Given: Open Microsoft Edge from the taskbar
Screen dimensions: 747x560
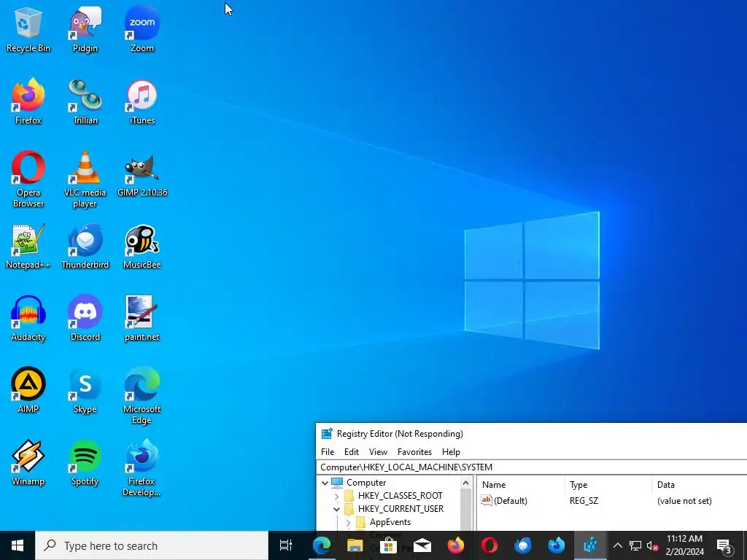Looking at the screenshot, I should pos(322,545).
